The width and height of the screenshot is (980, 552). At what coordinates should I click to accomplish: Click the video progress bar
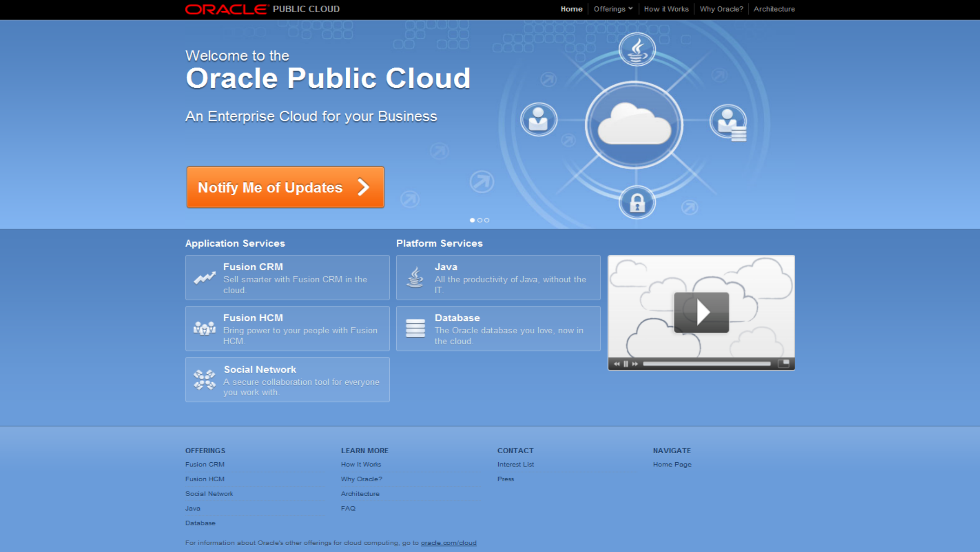point(706,364)
